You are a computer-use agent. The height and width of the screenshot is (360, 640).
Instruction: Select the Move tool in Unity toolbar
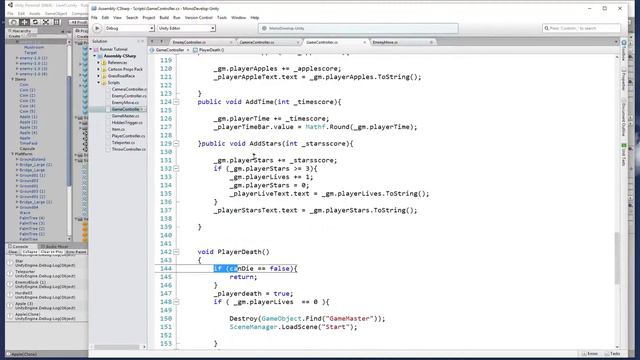pyautogui.click(x=24, y=22)
